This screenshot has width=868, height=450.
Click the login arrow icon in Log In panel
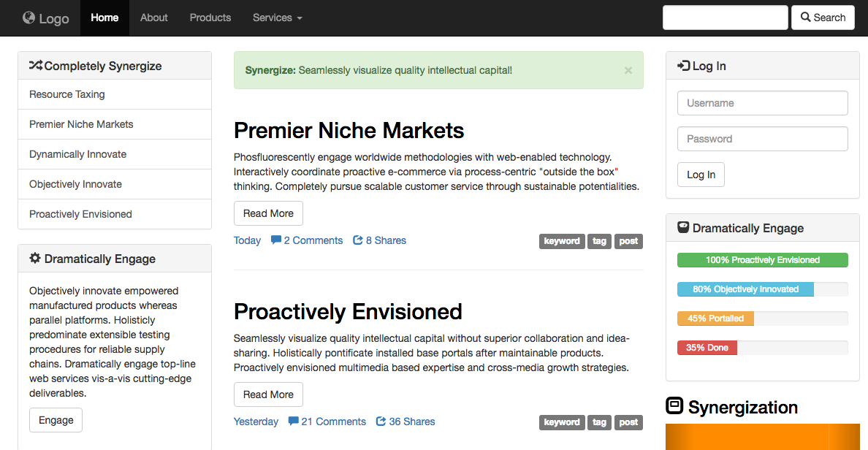coord(683,66)
